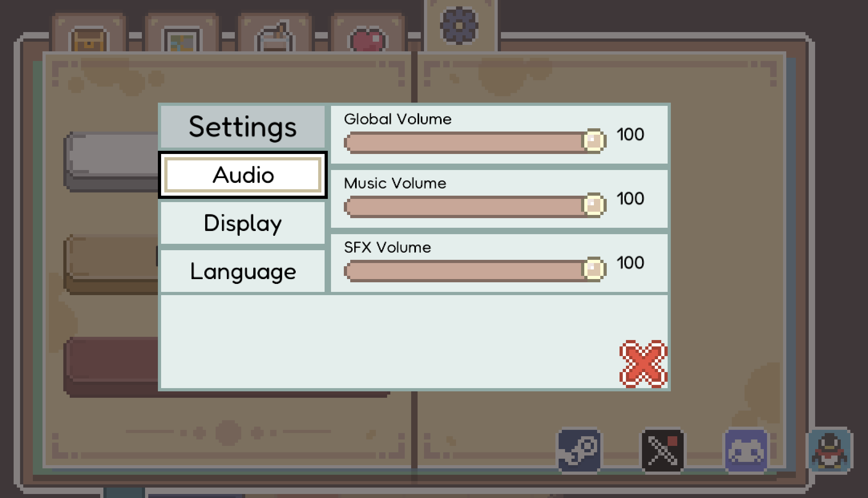Open the Steam link icon

[x=579, y=451]
